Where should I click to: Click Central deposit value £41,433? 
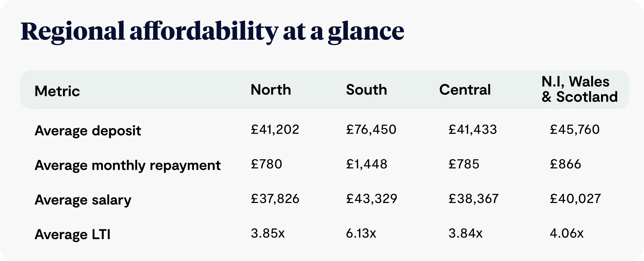coord(473,129)
